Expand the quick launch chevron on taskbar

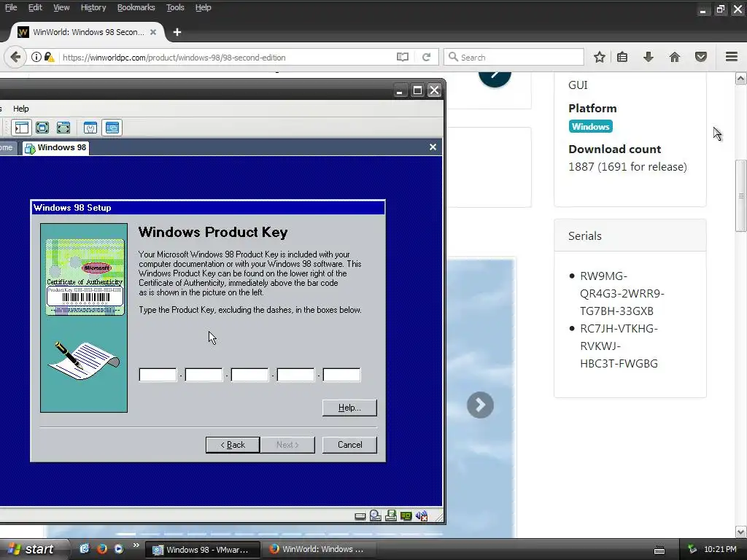(136, 545)
